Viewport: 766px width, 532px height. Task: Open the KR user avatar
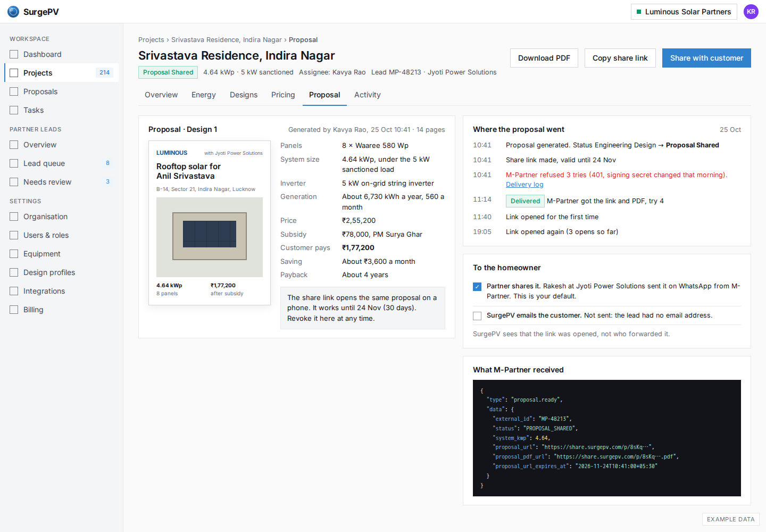coord(751,12)
